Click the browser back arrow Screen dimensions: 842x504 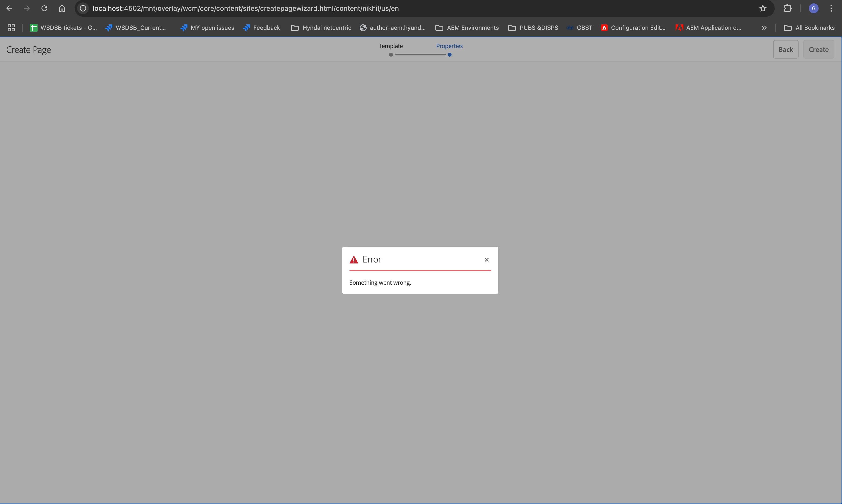pos(10,8)
